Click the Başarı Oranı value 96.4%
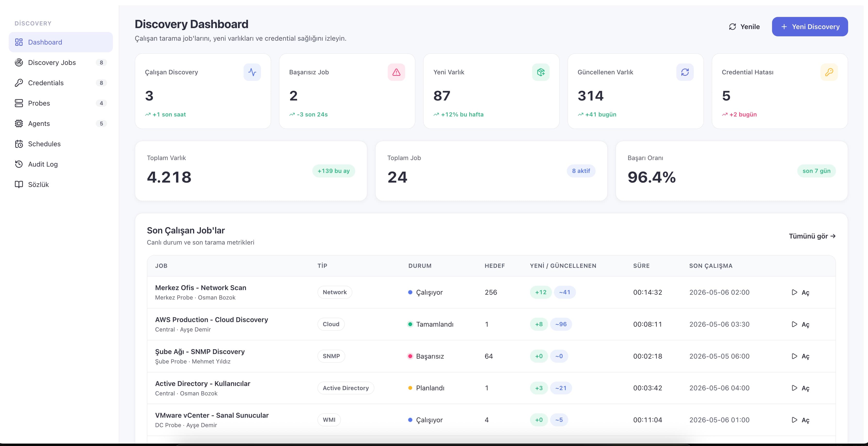 (652, 177)
